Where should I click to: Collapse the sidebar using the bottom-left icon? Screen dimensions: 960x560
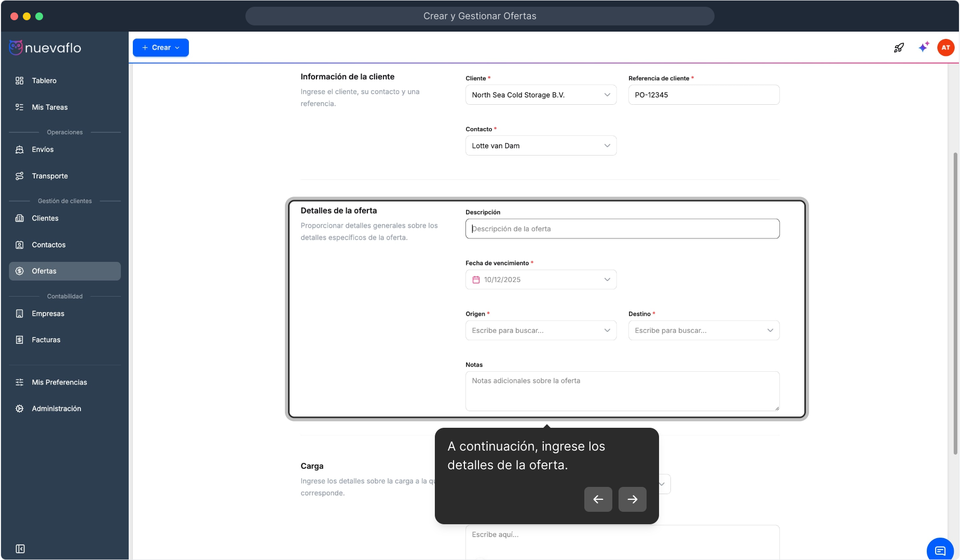[x=20, y=549]
